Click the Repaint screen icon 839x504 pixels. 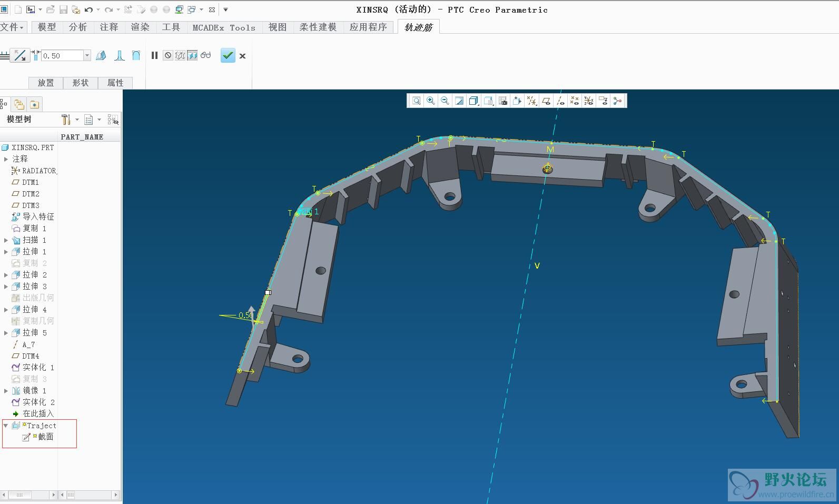click(459, 101)
